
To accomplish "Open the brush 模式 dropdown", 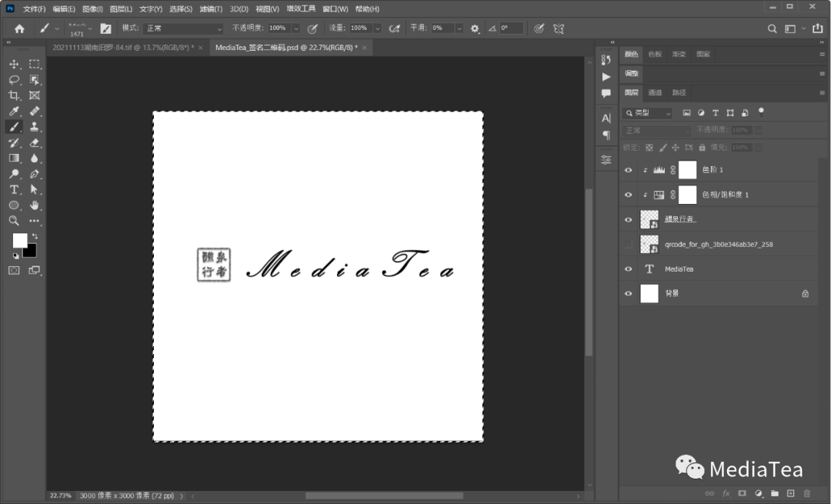I will click(183, 28).
